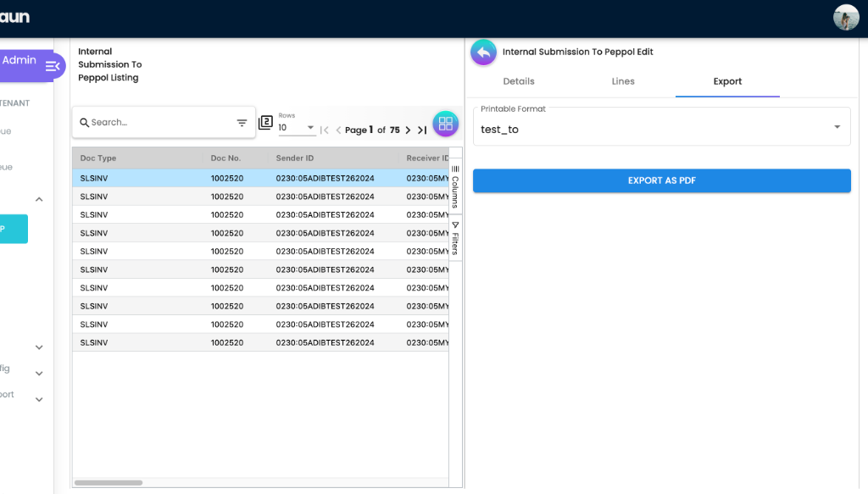This screenshot has width=868, height=494.
Task: Click the purple back arrow icon
Action: [x=483, y=52]
